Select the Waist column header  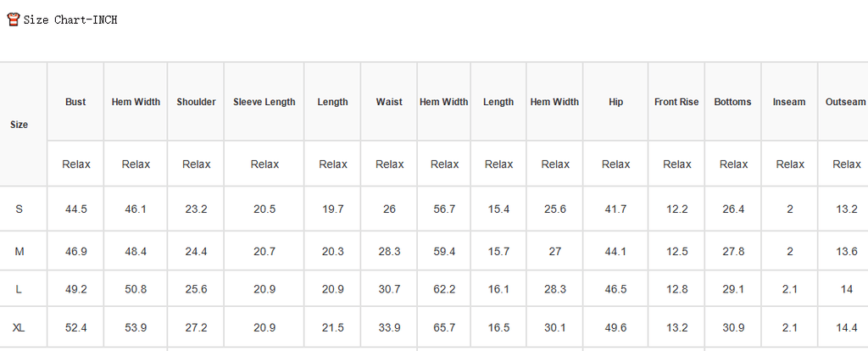pyautogui.click(x=388, y=102)
